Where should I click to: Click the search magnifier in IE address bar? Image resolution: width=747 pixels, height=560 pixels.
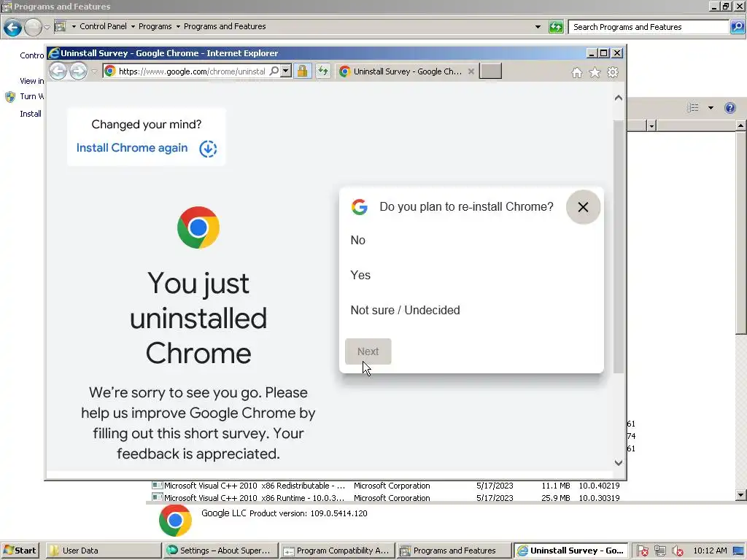click(274, 71)
